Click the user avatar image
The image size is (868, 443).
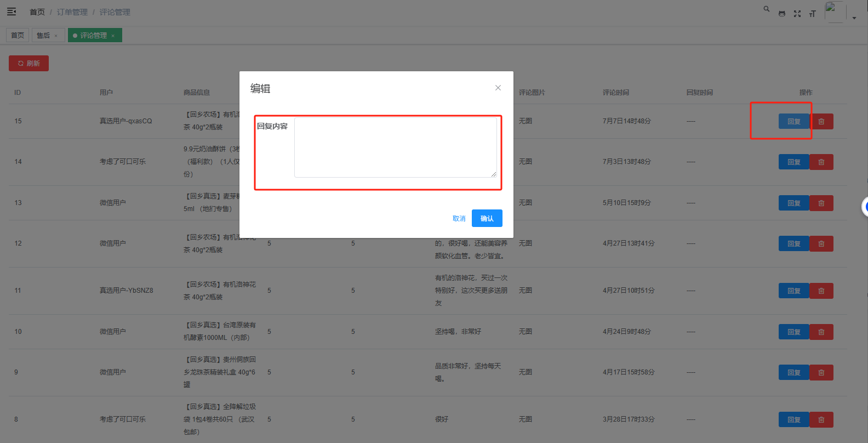pos(835,12)
